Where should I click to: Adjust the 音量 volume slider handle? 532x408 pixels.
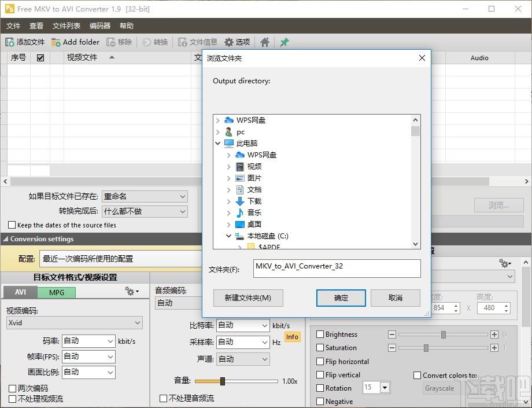[x=223, y=381]
